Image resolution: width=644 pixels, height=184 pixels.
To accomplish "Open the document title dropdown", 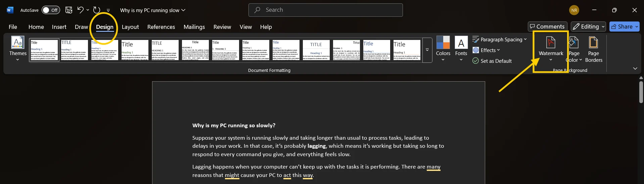I will pos(183,10).
